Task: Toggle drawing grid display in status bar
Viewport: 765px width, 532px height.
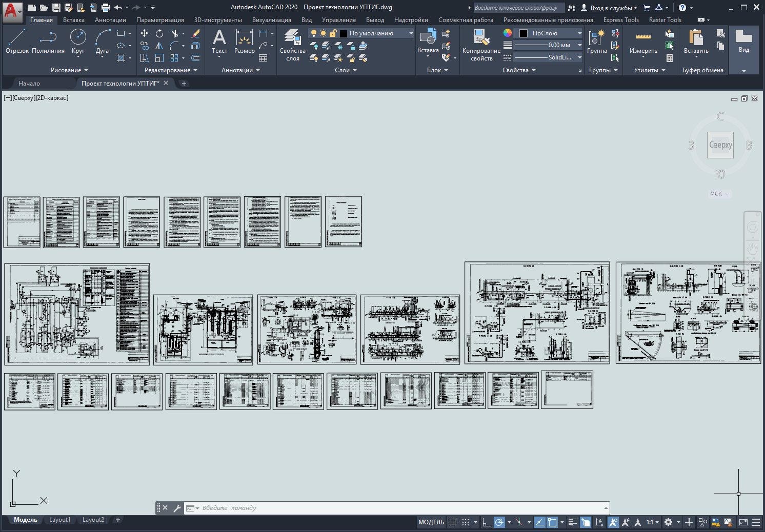Action: point(453,522)
